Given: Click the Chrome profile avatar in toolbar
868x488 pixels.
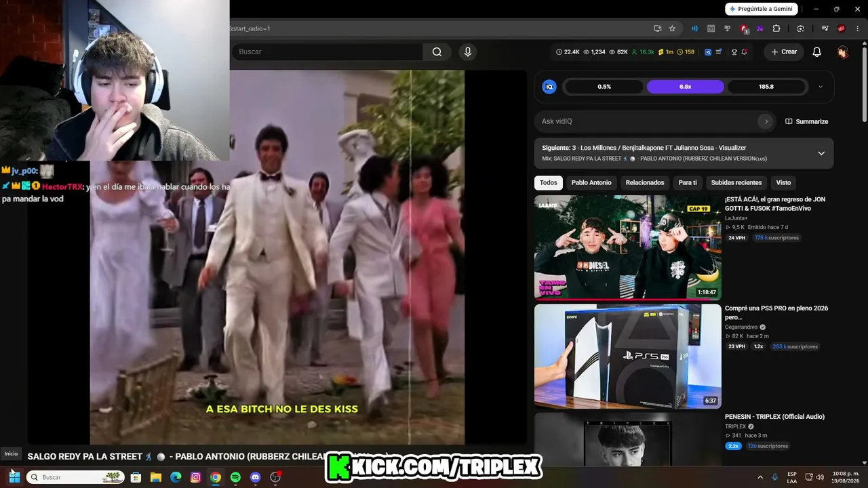Looking at the screenshot, I should tap(842, 28).
